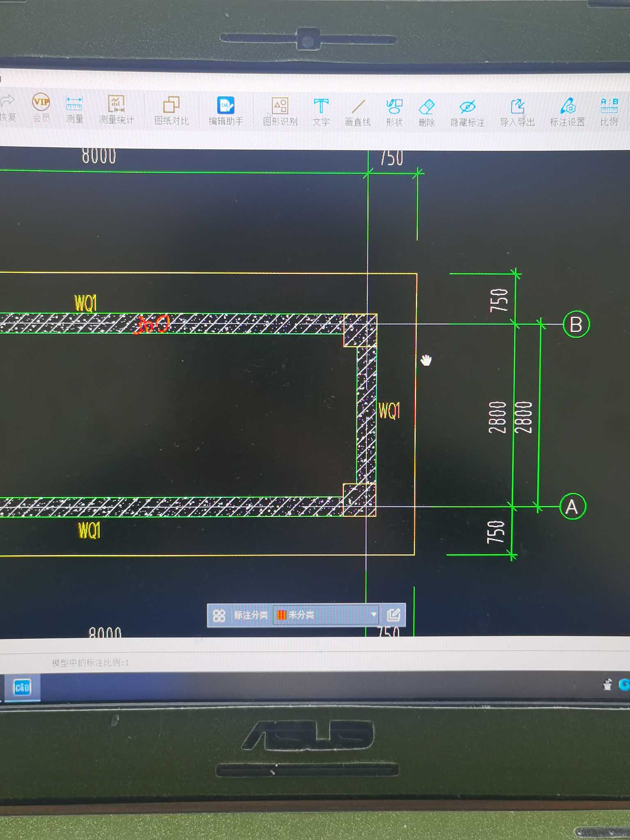Select the red handwritten annotation on wall
The width and height of the screenshot is (630, 840).
tap(151, 324)
